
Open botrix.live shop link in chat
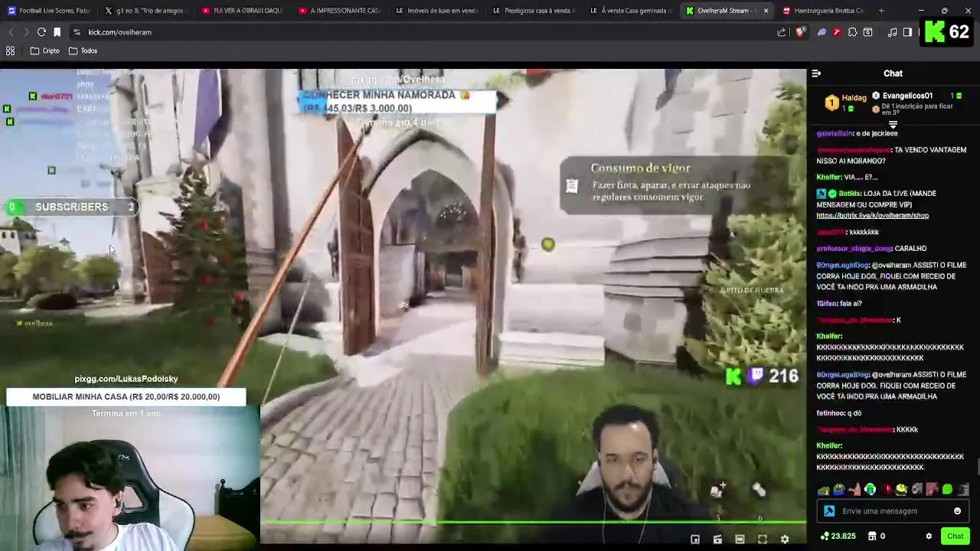[872, 216]
